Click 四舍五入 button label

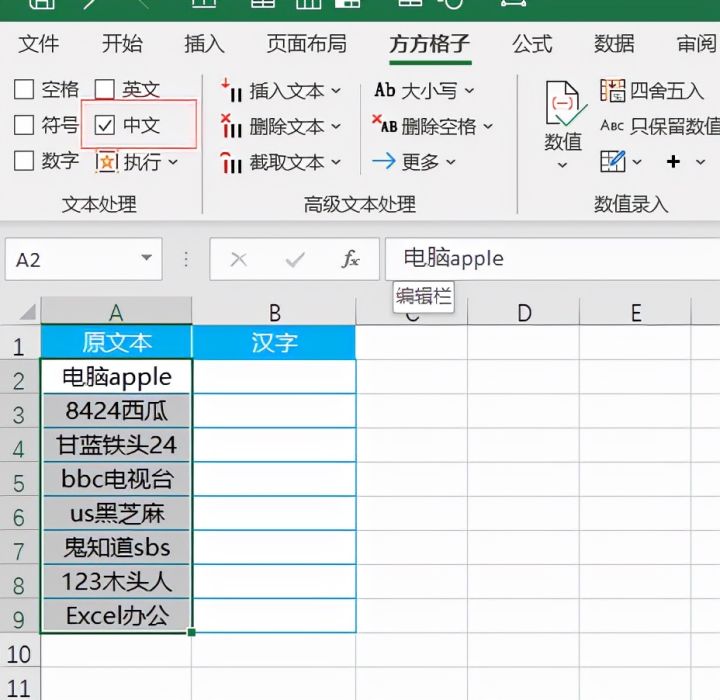tap(666, 90)
